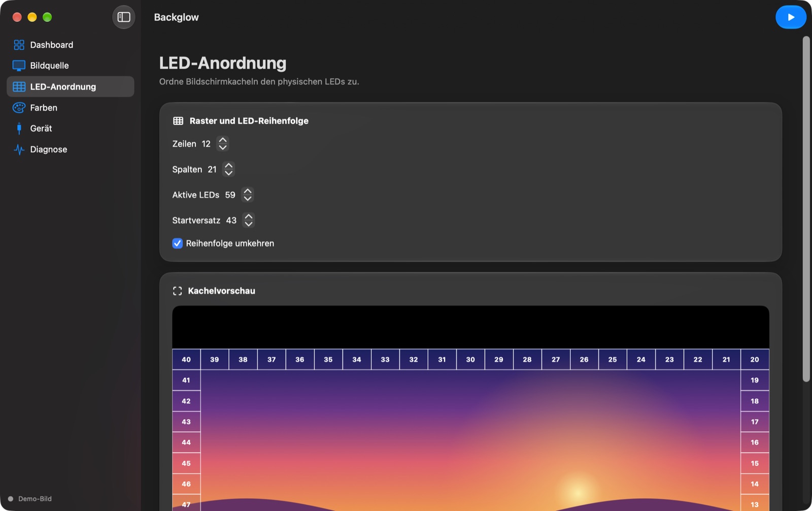The image size is (812, 511).
Task: Select tile 38 in top row
Action: pos(243,359)
